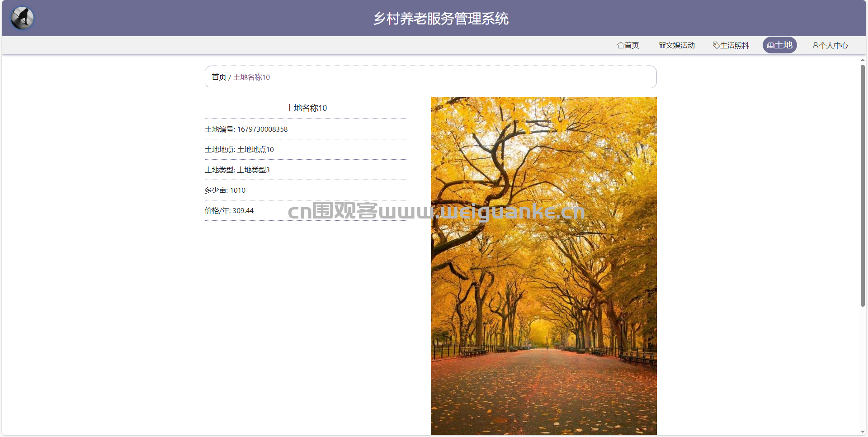Select the active 土地 menu item
Image resolution: width=868 pixels, height=437 pixels.
[x=779, y=45]
